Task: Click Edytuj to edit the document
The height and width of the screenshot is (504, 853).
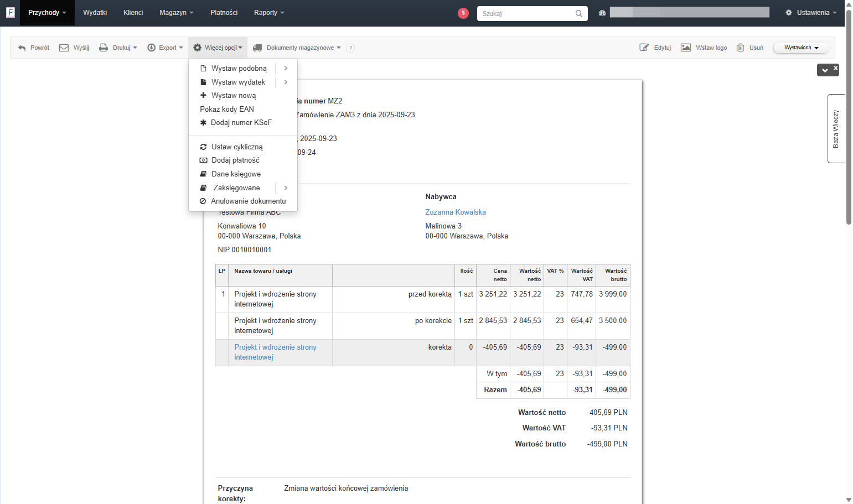Action: (655, 48)
